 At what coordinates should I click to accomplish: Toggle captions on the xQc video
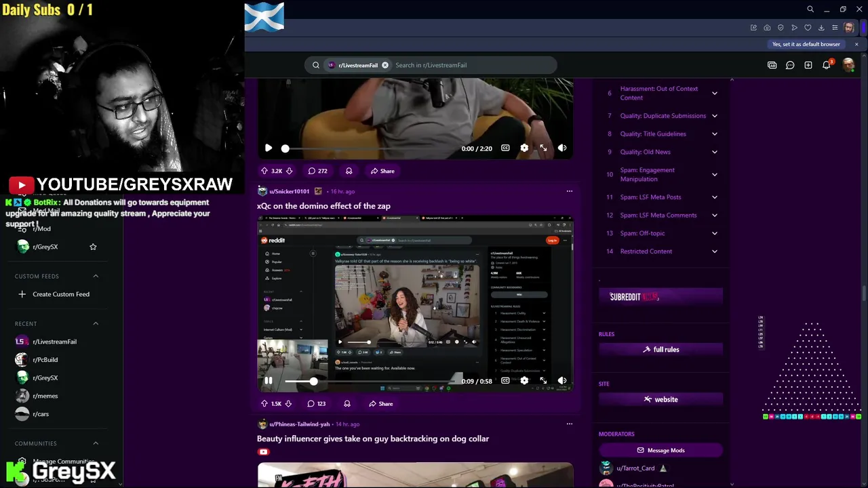(505, 381)
